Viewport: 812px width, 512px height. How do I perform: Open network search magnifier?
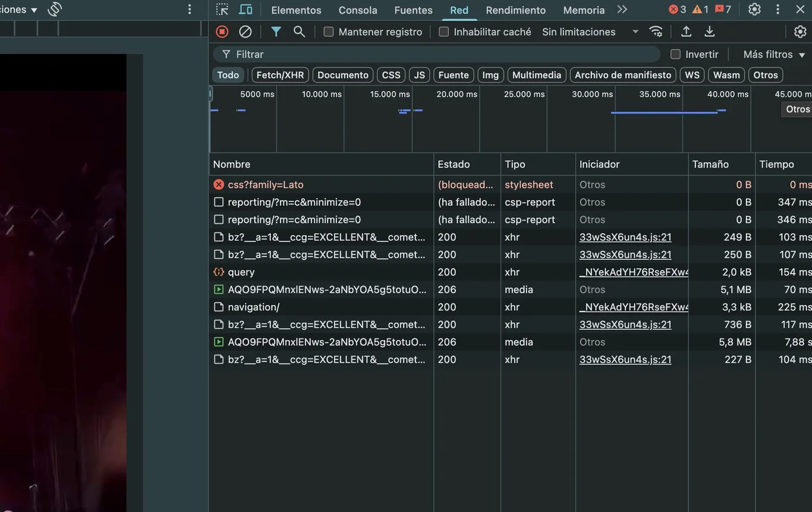point(299,32)
